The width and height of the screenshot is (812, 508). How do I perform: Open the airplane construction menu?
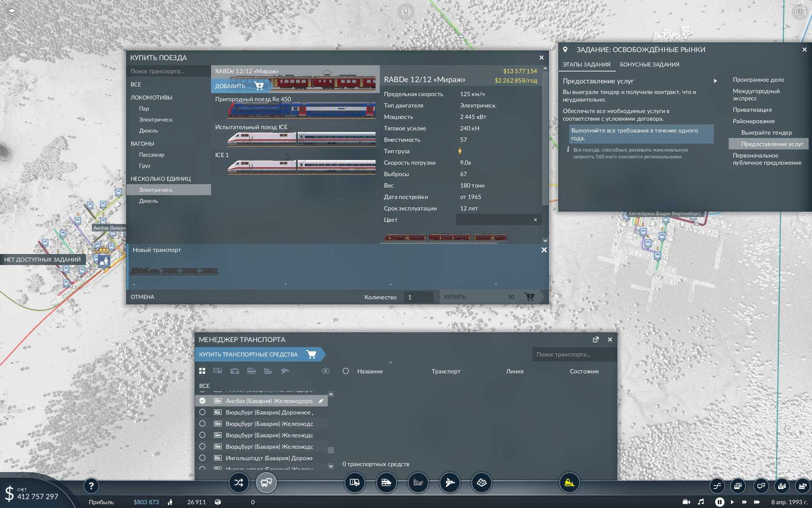click(x=450, y=482)
